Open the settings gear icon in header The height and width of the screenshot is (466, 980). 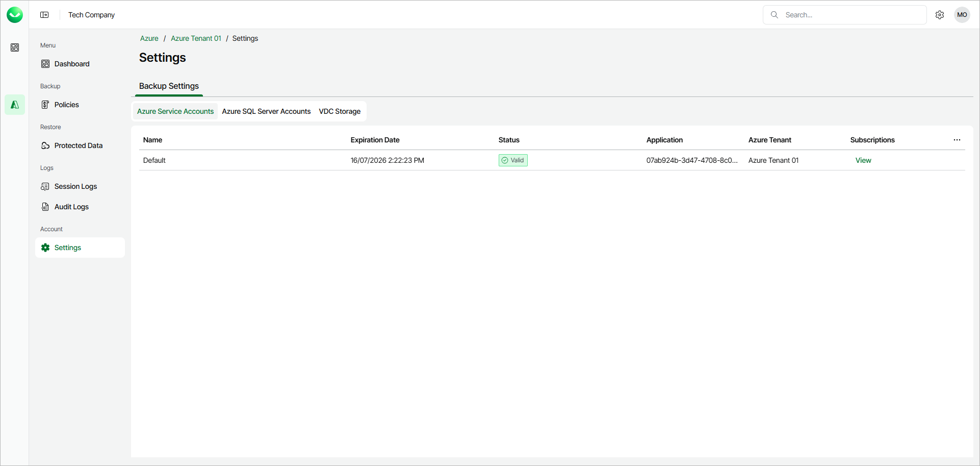coord(940,15)
